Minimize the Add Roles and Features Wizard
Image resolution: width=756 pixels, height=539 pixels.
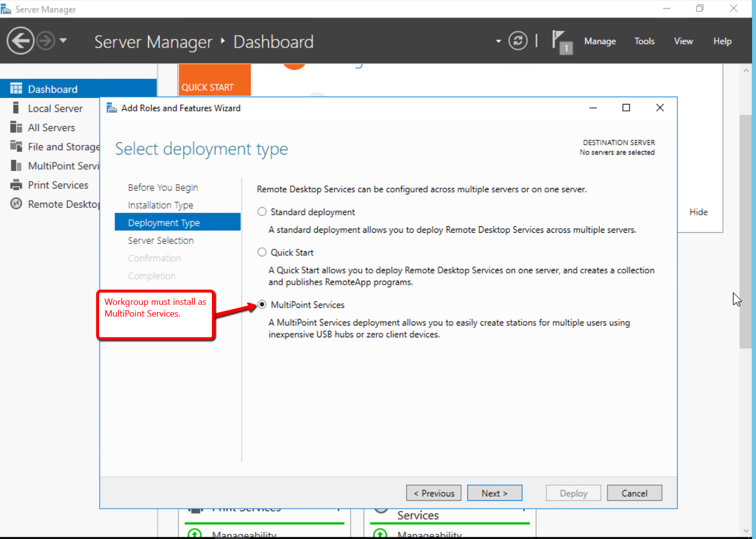pyautogui.click(x=593, y=108)
